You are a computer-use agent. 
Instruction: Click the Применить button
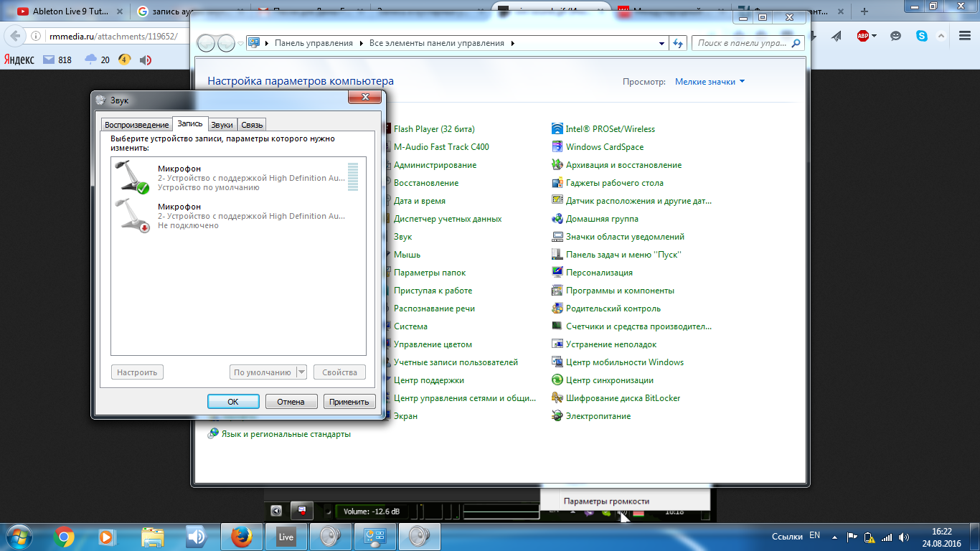coord(349,402)
